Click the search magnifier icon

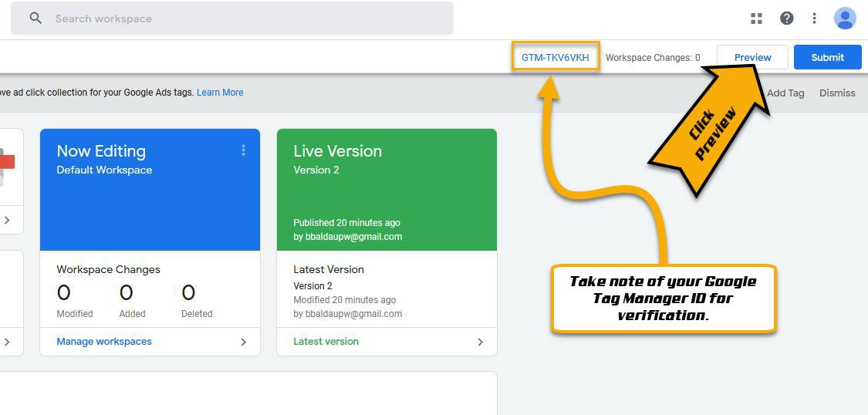coord(35,19)
